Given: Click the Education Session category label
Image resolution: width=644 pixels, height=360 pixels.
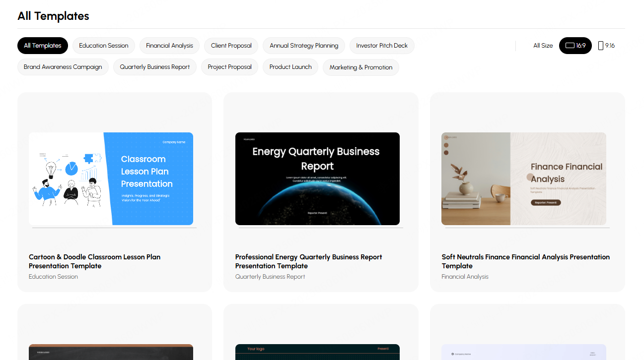Looking at the screenshot, I should pyautogui.click(x=53, y=277).
